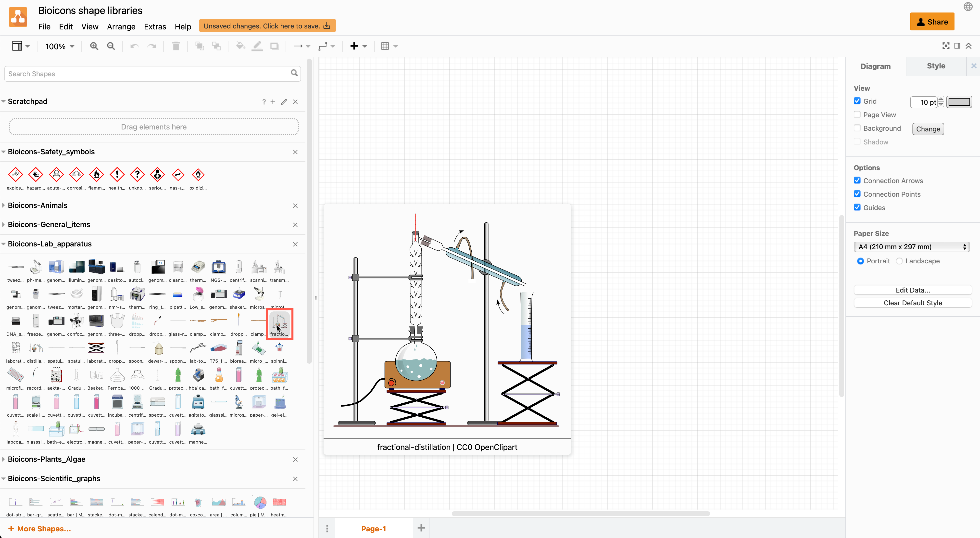The width and height of the screenshot is (980, 538).
Task: Click the fill color bucket icon
Action: point(240,46)
